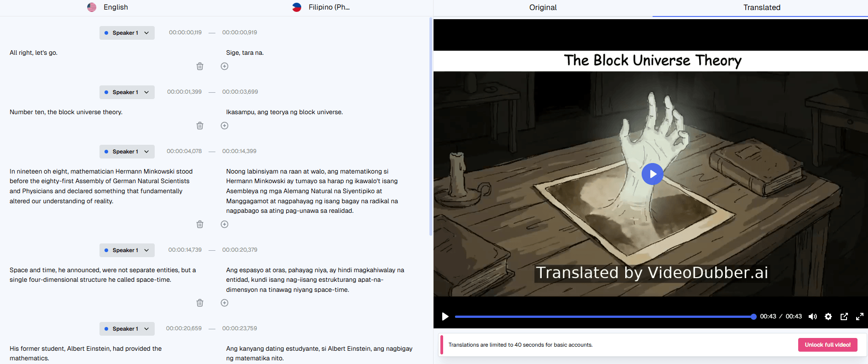Enter fullscreen video mode
The image size is (868, 364).
point(860,317)
